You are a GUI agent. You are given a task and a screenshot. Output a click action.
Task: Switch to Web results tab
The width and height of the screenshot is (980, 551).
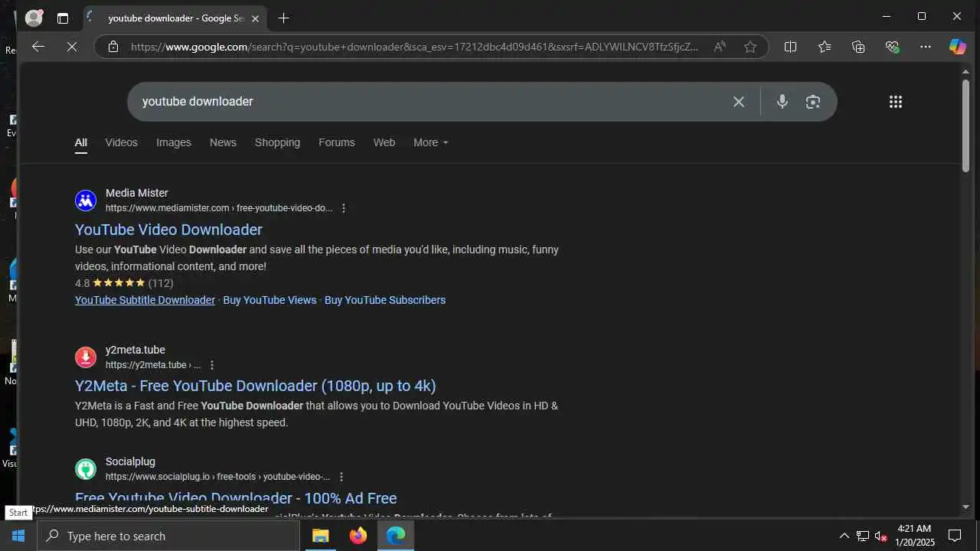pos(384,142)
